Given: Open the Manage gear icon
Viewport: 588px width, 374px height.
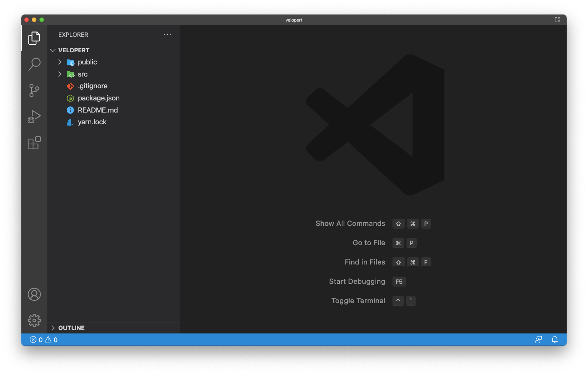Looking at the screenshot, I should (34, 321).
